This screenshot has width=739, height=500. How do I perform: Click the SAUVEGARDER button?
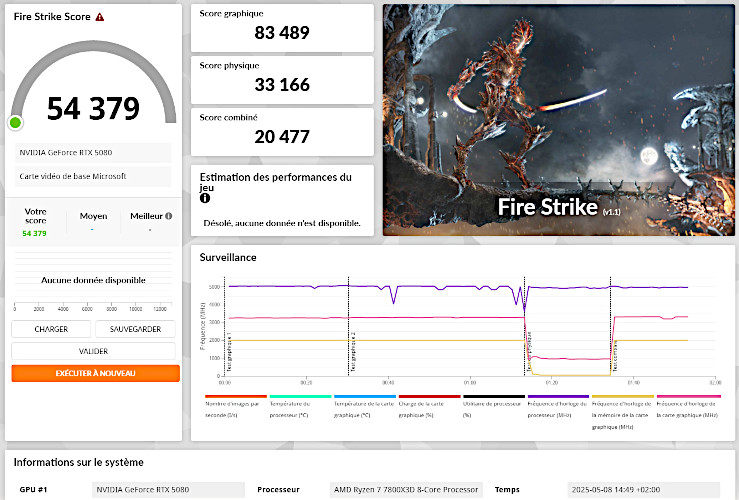[x=135, y=329]
